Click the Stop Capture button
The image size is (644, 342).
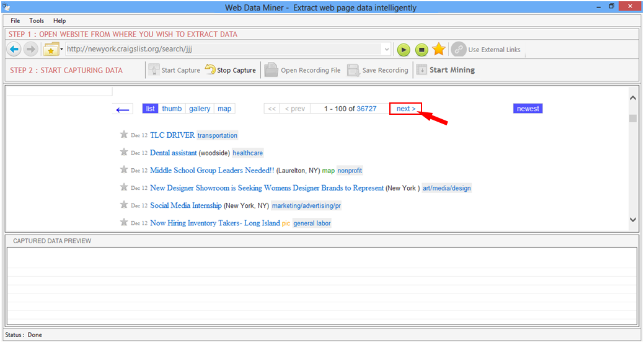pyautogui.click(x=230, y=70)
